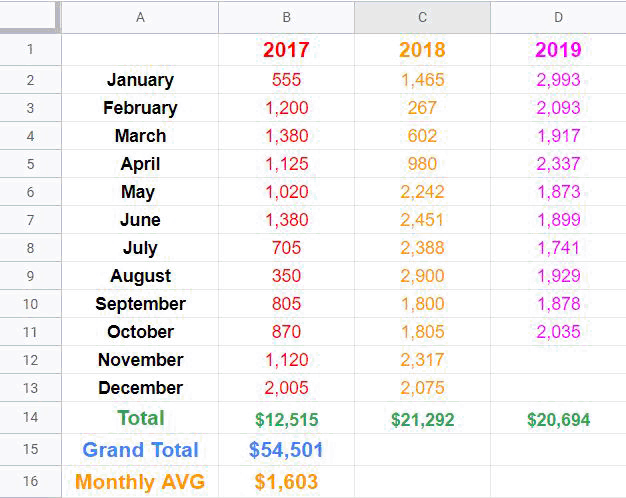Select column B header
Viewport: 626px width, 498px height.
[x=287, y=17]
